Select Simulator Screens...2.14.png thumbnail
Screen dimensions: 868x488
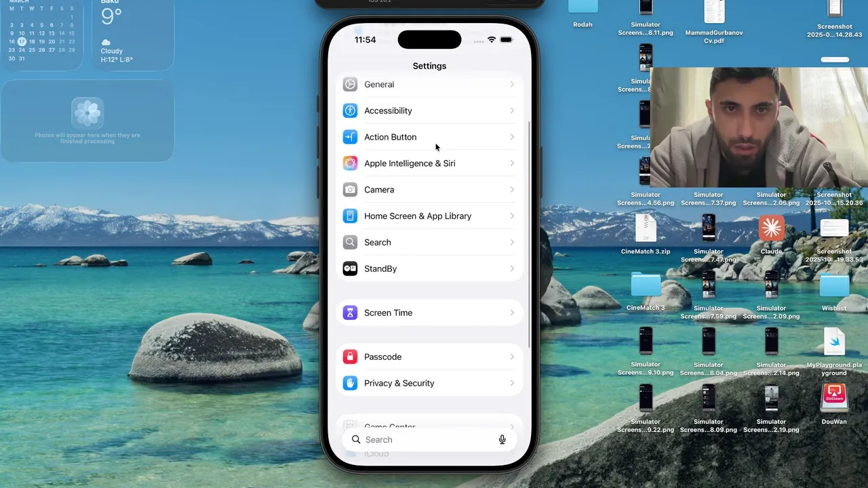pyautogui.click(x=771, y=341)
